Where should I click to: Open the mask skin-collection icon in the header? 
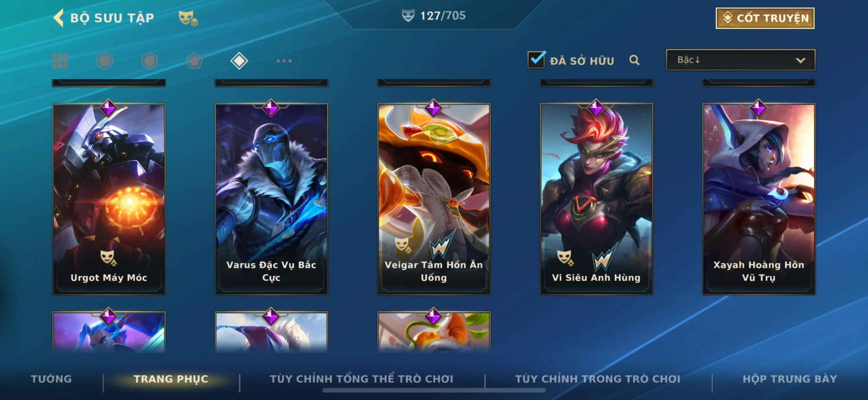coord(188,18)
